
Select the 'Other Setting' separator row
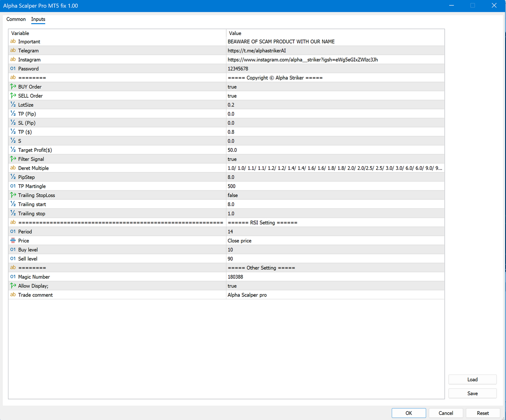(226, 268)
